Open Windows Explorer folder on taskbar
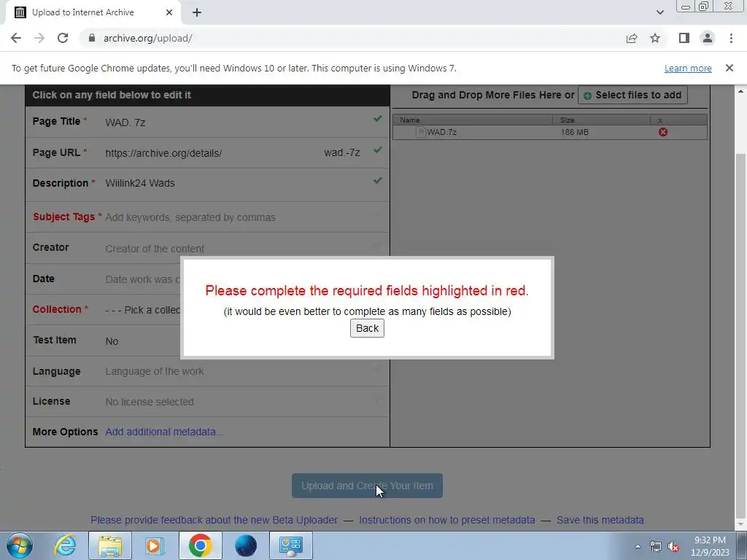This screenshot has height=560, width=747. point(110,545)
